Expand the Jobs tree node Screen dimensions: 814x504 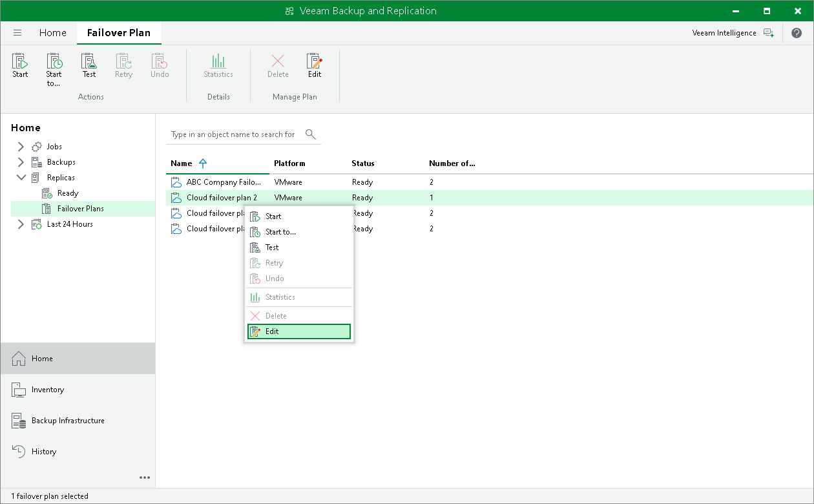coord(21,147)
